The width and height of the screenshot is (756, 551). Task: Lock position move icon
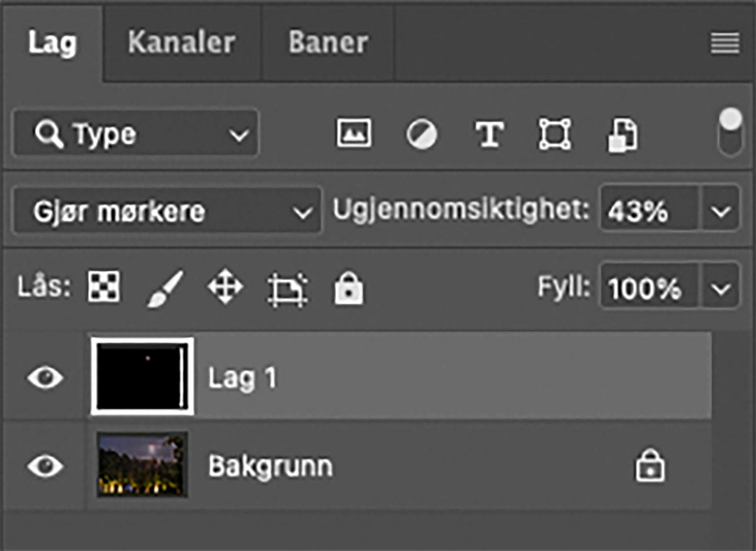[x=225, y=287]
